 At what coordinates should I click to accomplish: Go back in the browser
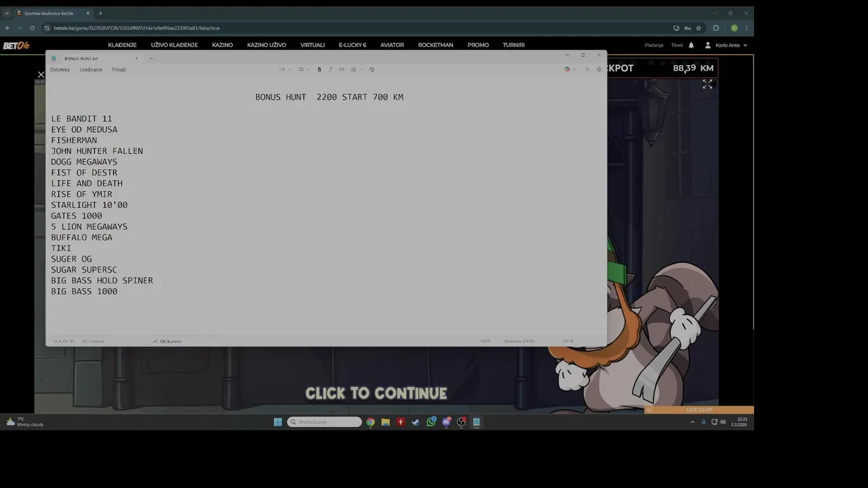7,28
